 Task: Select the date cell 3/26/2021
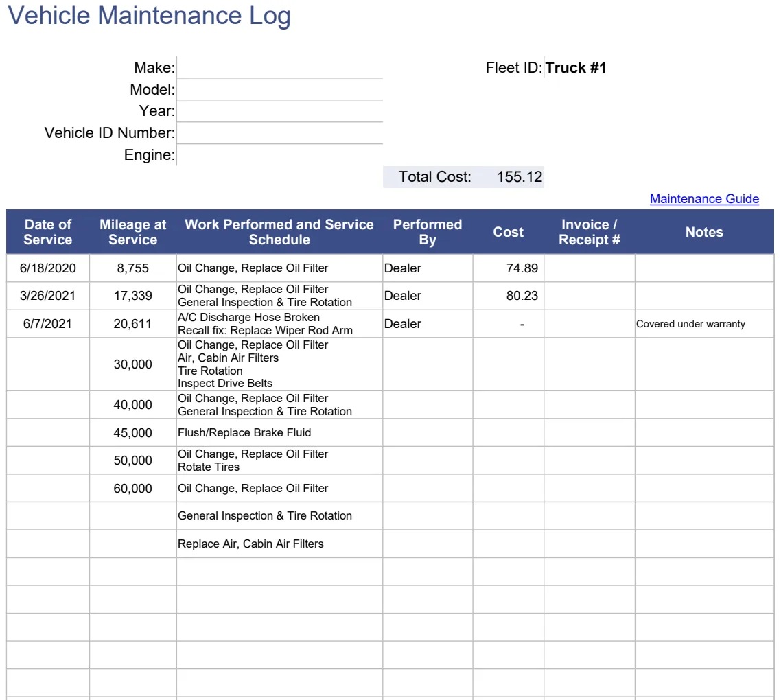pyautogui.click(x=48, y=296)
